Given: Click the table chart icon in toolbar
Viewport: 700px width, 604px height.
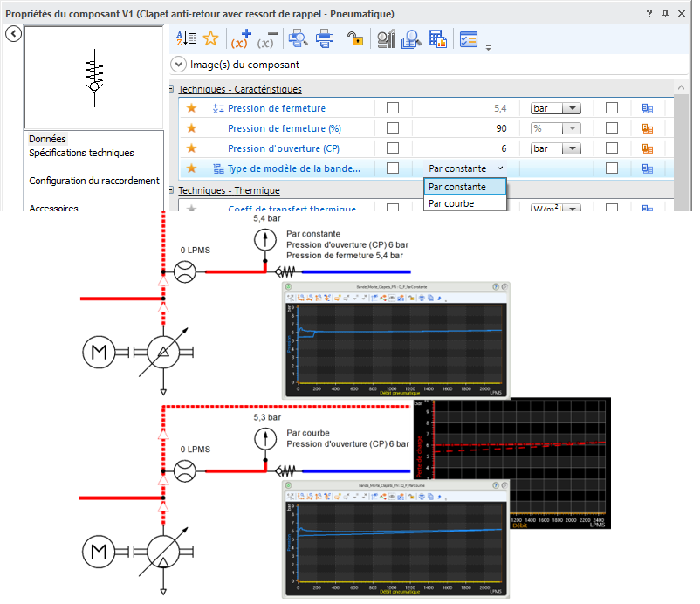Looking at the screenshot, I should point(438,38).
